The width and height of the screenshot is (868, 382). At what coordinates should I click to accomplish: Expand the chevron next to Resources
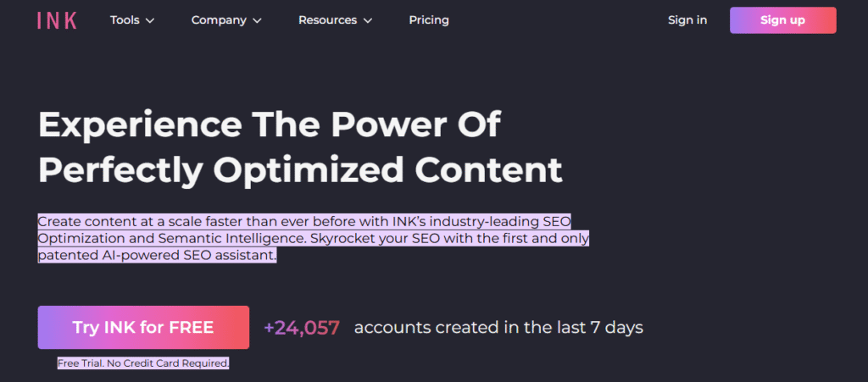pyautogui.click(x=367, y=20)
